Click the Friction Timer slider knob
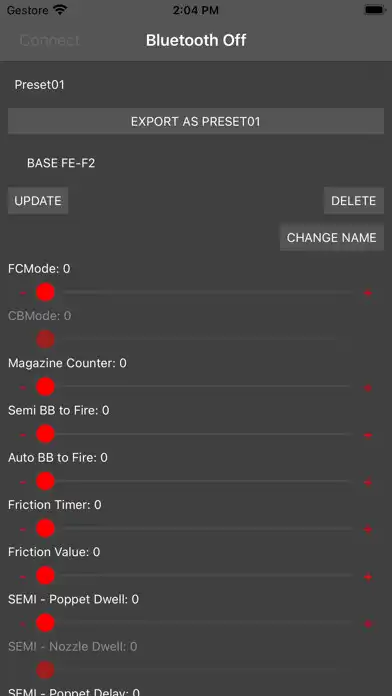Screen dimensions: 392x696 tap(45, 529)
